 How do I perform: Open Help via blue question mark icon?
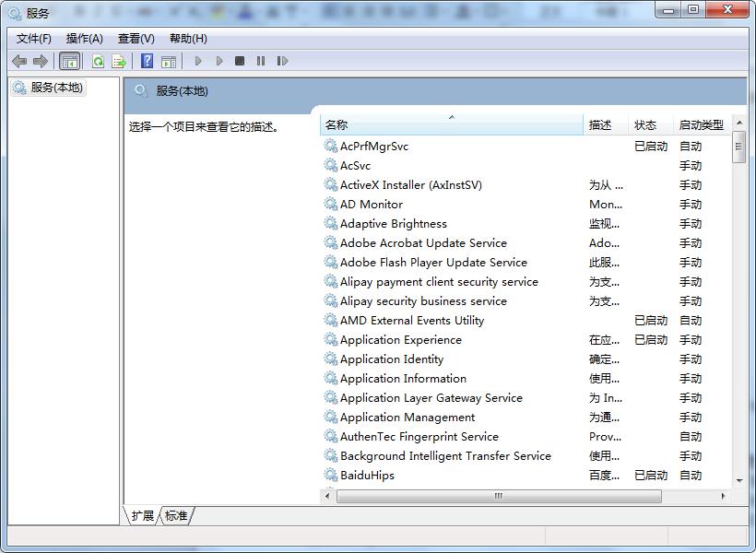[x=147, y=61]
